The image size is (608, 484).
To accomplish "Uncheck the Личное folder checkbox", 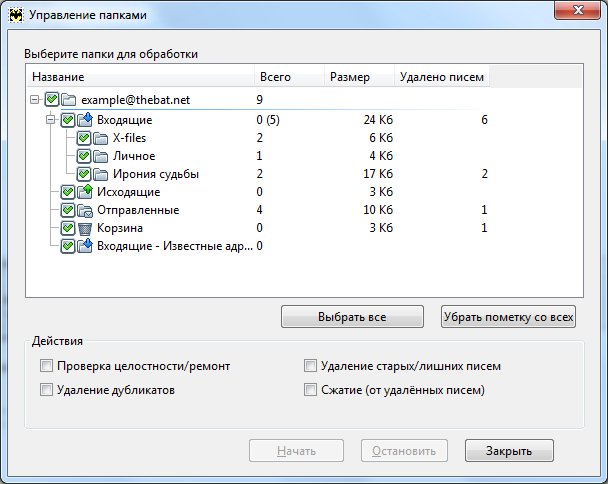I will tap(84, 156).
